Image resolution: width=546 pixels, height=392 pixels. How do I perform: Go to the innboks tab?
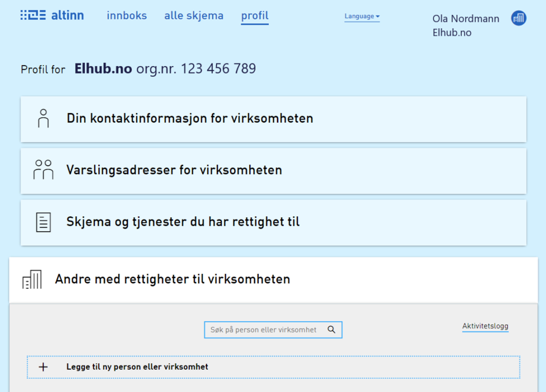pos(127,16)
